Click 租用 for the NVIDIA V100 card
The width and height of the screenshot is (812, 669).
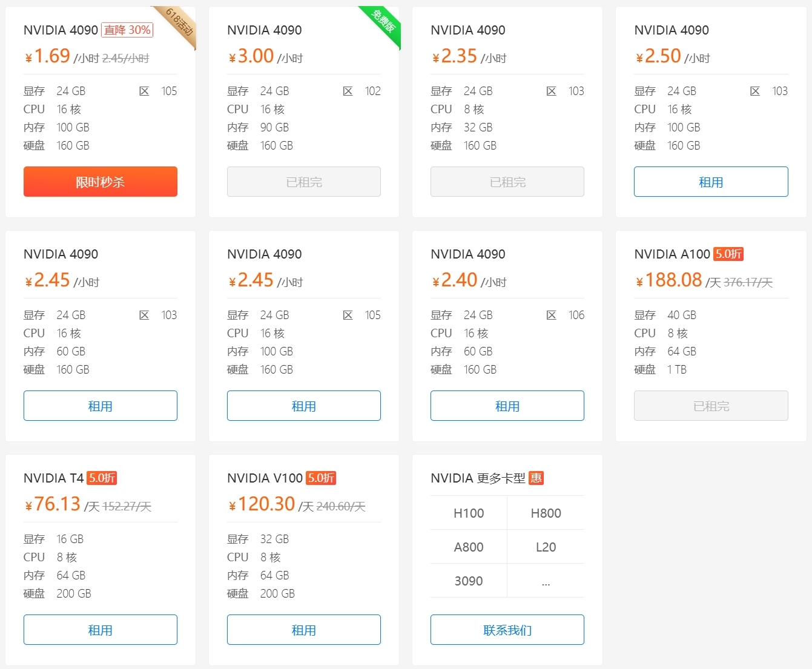pos(304,630)
